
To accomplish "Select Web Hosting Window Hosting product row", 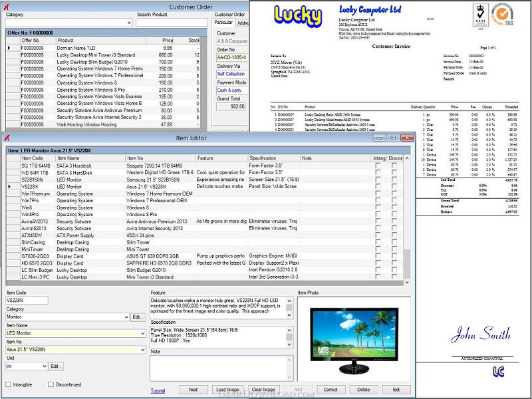I will [103, 124].
